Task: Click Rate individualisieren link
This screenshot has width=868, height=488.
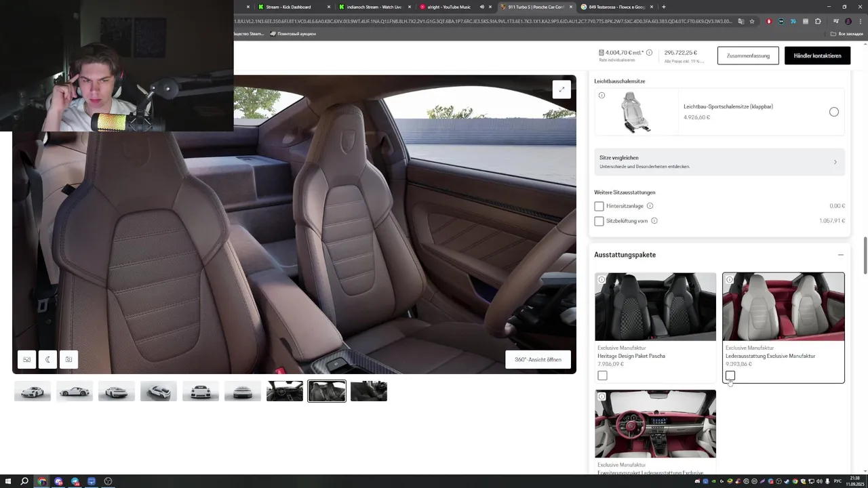Action: tap(616, 60)
